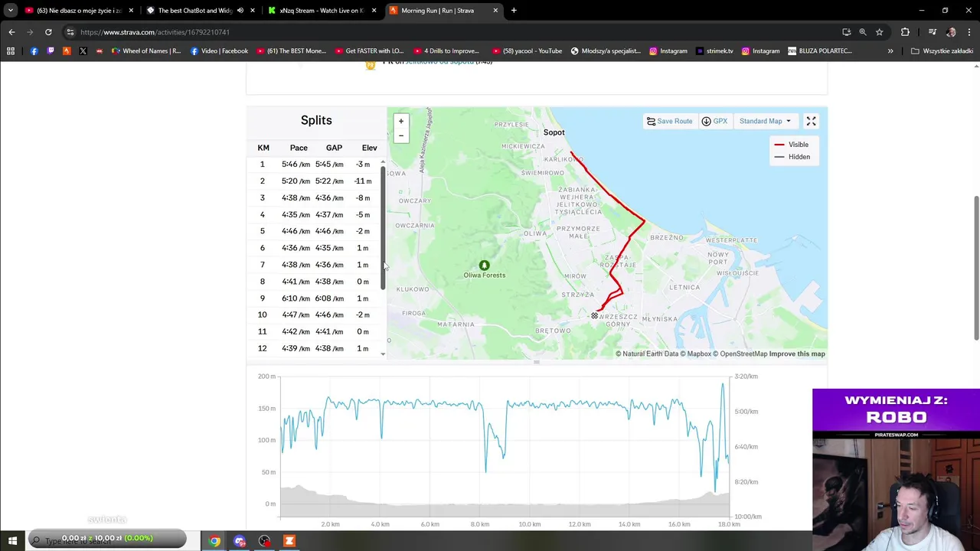Mute audio on the ChatBot tab
Image resolution: width=980 pixels, height=551 pixels.
click(240, 11)
